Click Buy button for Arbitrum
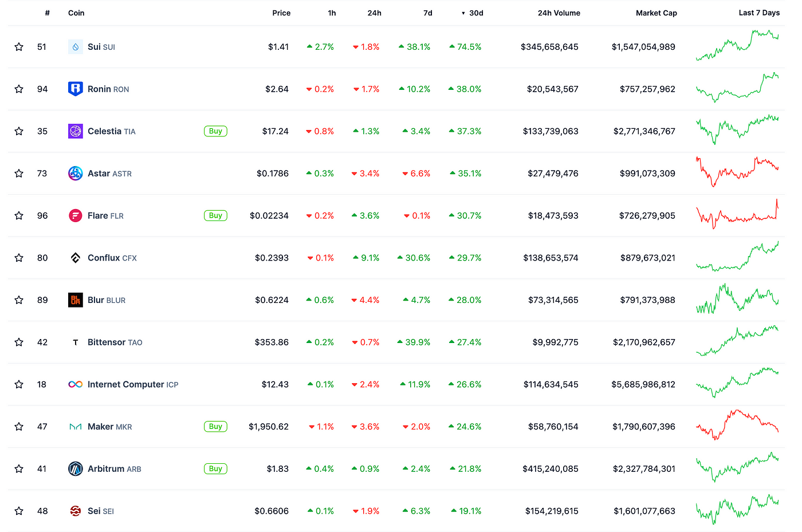This screenshot has height=532, width=802. (x=215, y=469)
